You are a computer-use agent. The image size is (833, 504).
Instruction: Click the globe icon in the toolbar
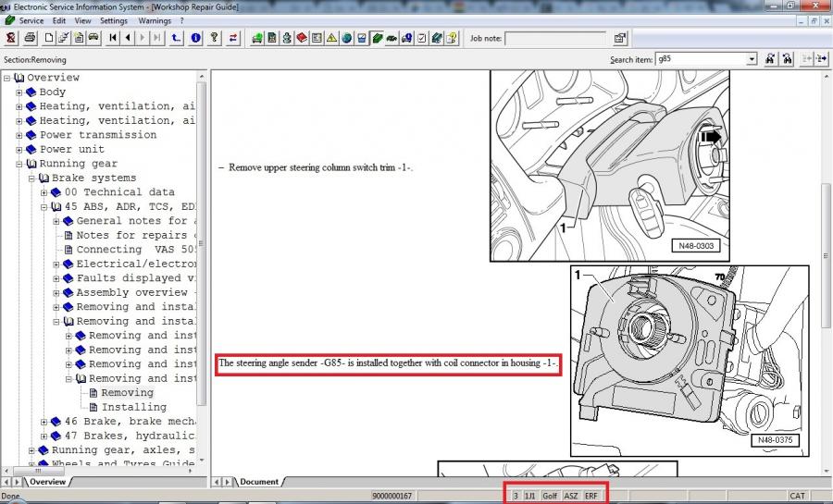pyautogui.click(x=346, y=38)
